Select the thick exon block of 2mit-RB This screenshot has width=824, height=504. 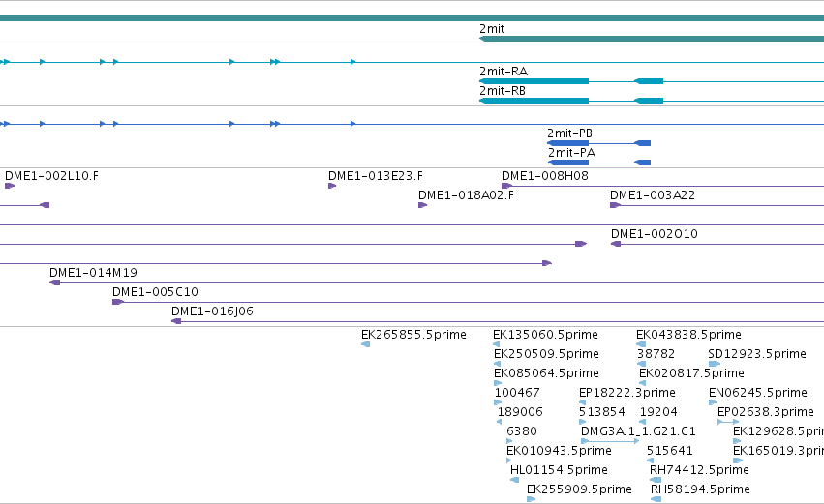[534, 101]
